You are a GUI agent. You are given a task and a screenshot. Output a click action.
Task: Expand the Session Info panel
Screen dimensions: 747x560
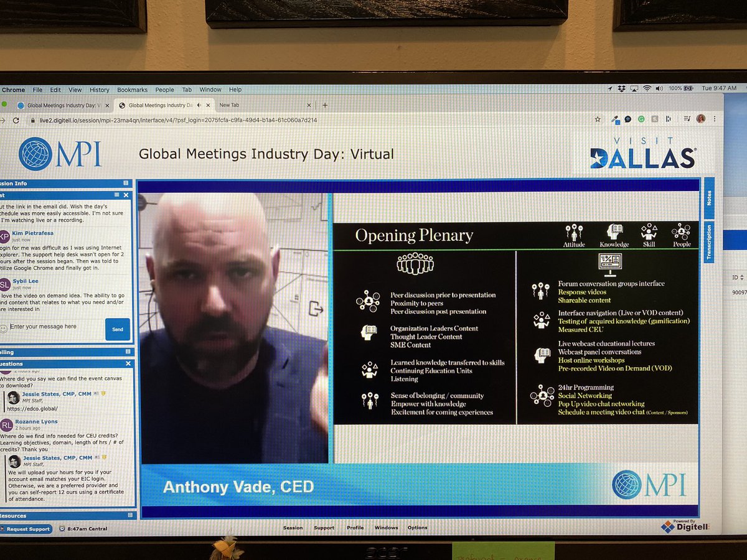pyautogui.click(x=126, y=183)
